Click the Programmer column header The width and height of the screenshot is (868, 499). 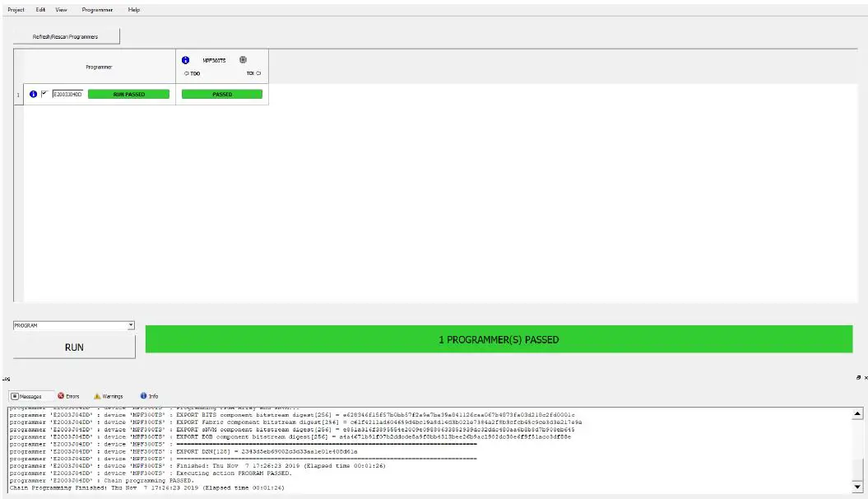point(99,67)
